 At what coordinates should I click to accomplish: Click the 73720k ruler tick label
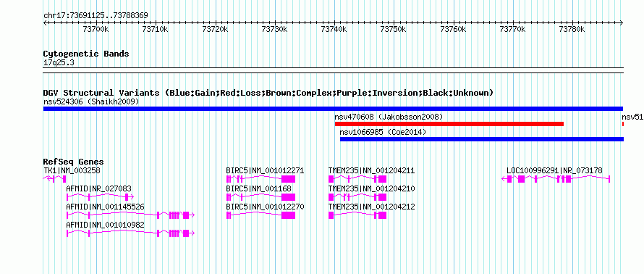tap(215, 30)
